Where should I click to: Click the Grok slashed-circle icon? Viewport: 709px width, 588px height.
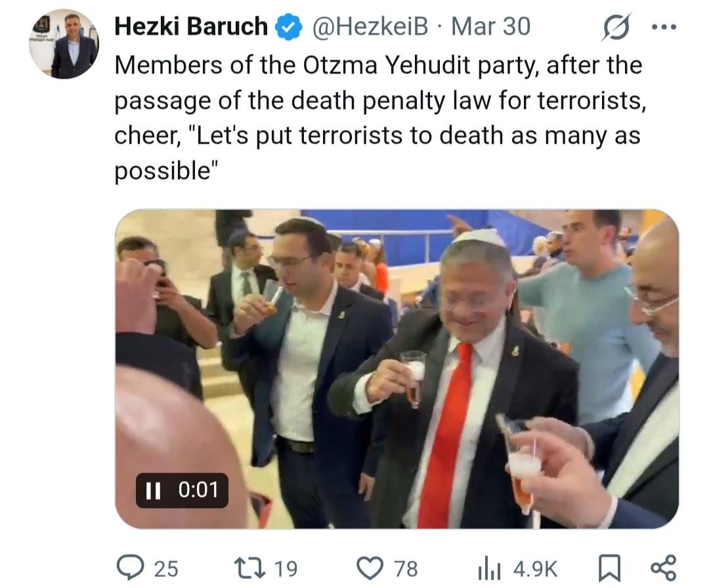pyautogui.click(x=616, y=27)
